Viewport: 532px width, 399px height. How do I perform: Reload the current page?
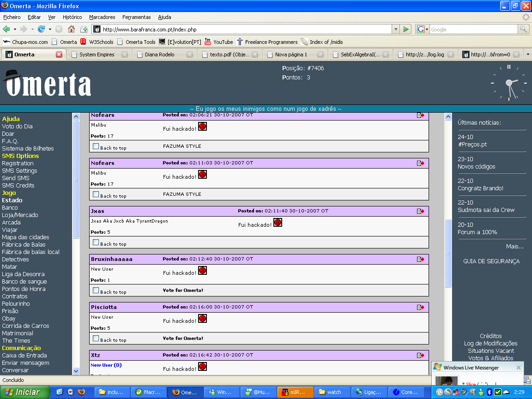coord(41,29)
